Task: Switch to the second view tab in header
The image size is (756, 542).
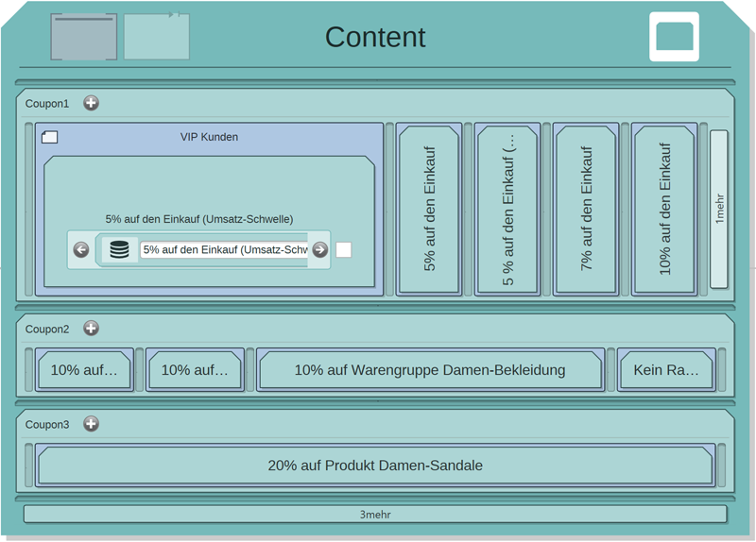Action: click(157, 37)
